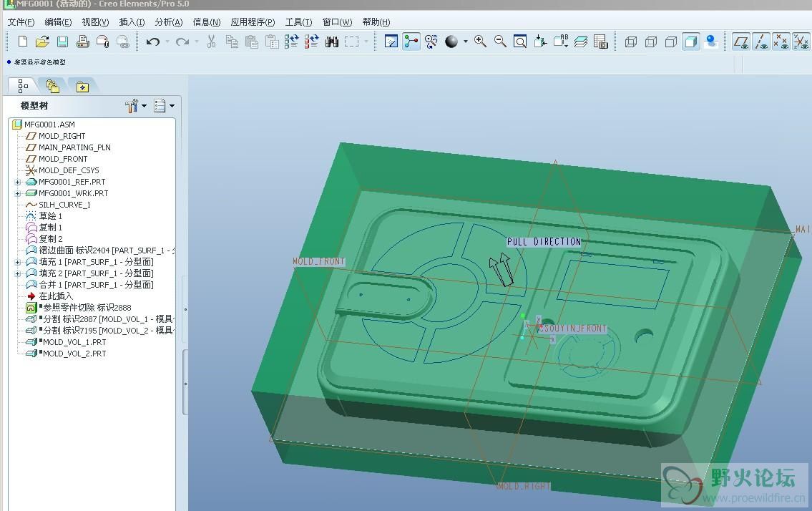The width and height of the screenshot is (812, 511).
Task: Open a file using the folder icon
Action: click(42, 42)
